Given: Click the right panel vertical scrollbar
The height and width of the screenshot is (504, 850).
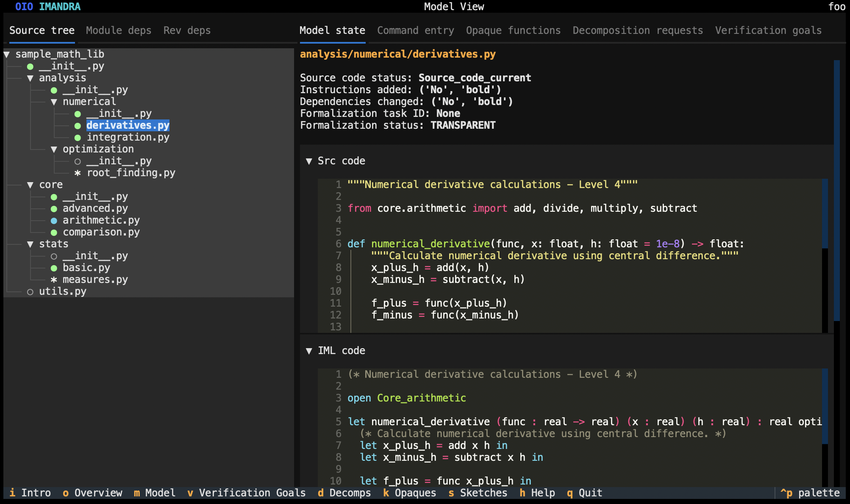Looking at the screenshot, I should click(x=836, y=191).
